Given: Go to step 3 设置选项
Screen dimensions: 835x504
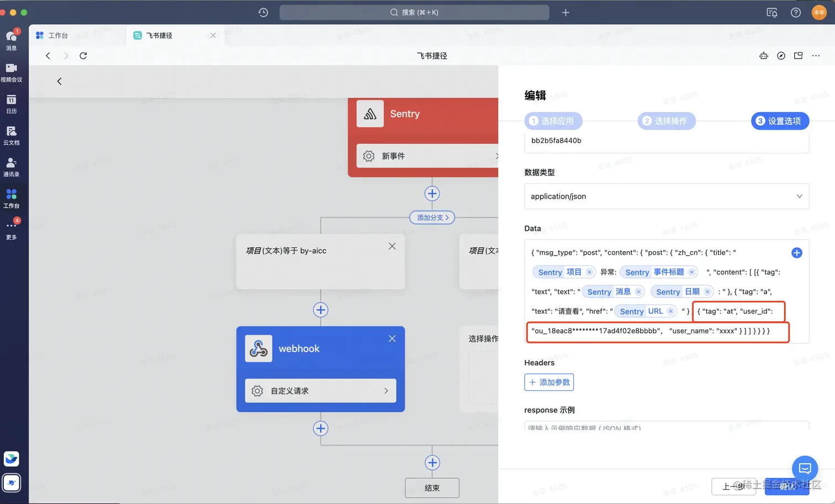Looking at the screenshot, I should click(780, 121).
